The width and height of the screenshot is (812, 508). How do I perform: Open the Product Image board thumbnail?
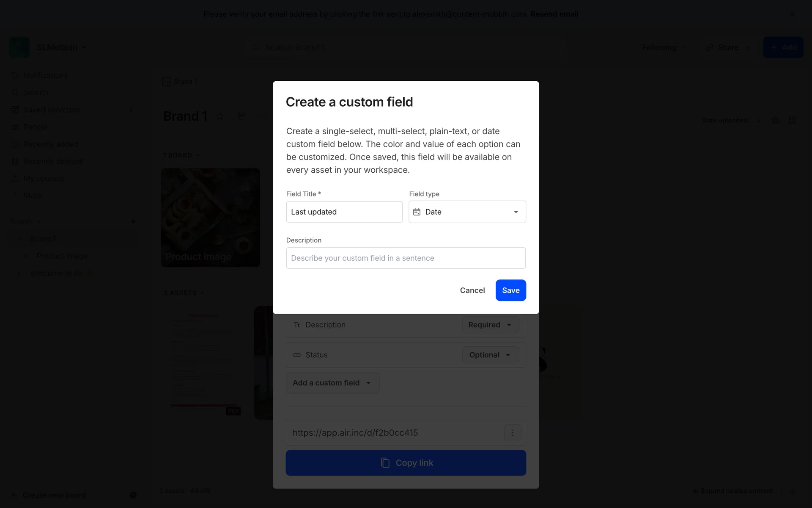[210, 218]
